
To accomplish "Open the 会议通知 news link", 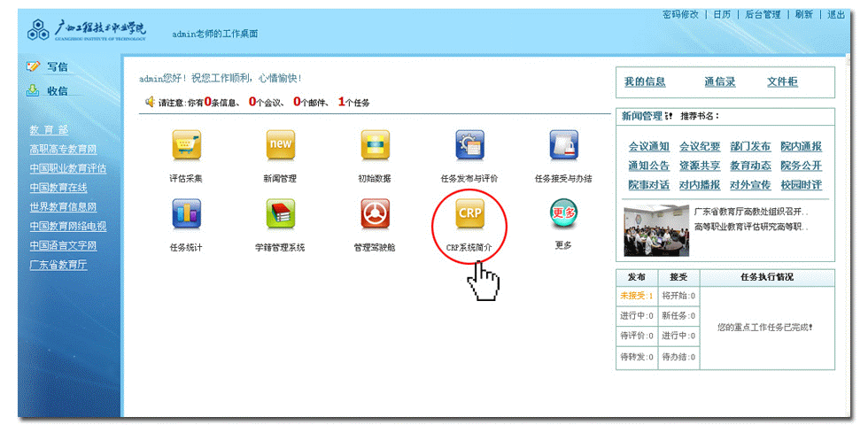I will (648, 147).
